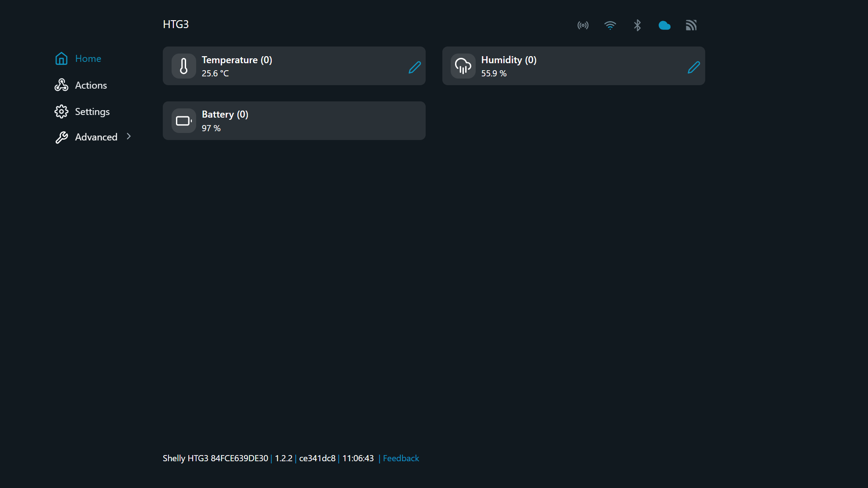Screen dimensions: 868x488
Task: Click the thermometer icon on the Temperature card
Action: (x=184, y=66)
